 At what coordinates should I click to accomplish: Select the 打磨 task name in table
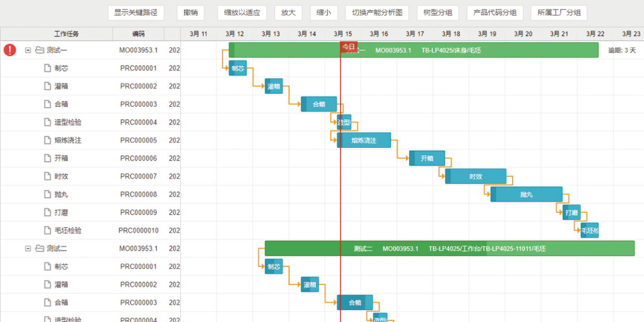pyautogui.click(x=61, y=213)
